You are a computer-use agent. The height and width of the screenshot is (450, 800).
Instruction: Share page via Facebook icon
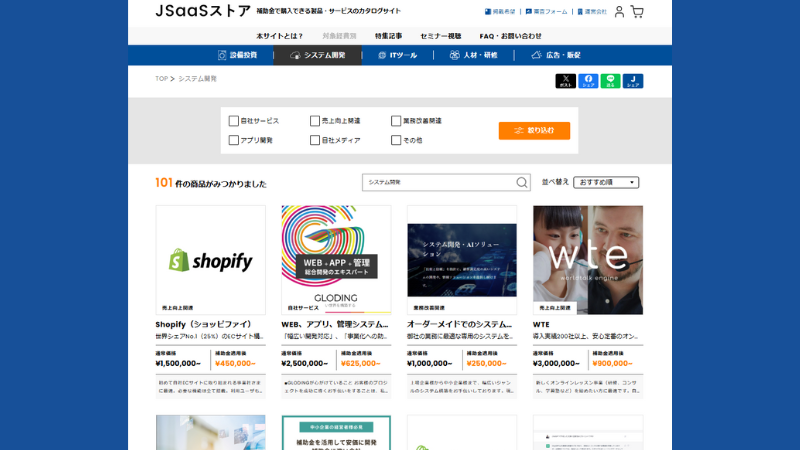588,81
